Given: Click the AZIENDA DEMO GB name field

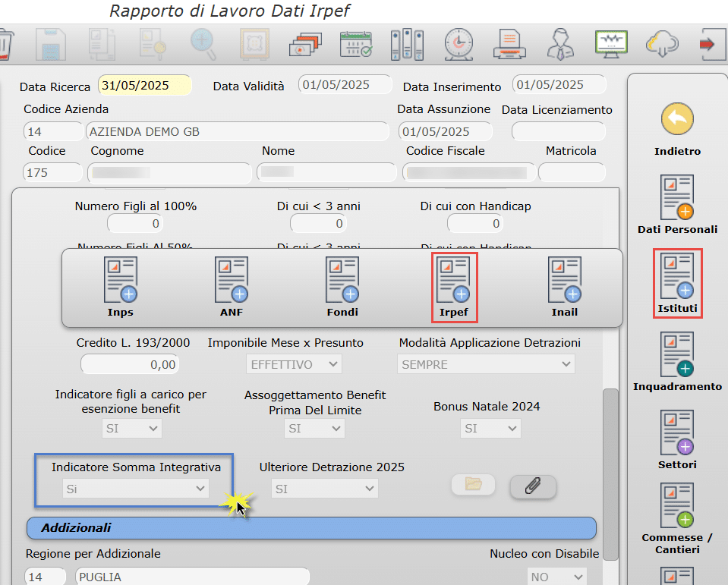Looking at the screenshot, I should pos(238,131).
